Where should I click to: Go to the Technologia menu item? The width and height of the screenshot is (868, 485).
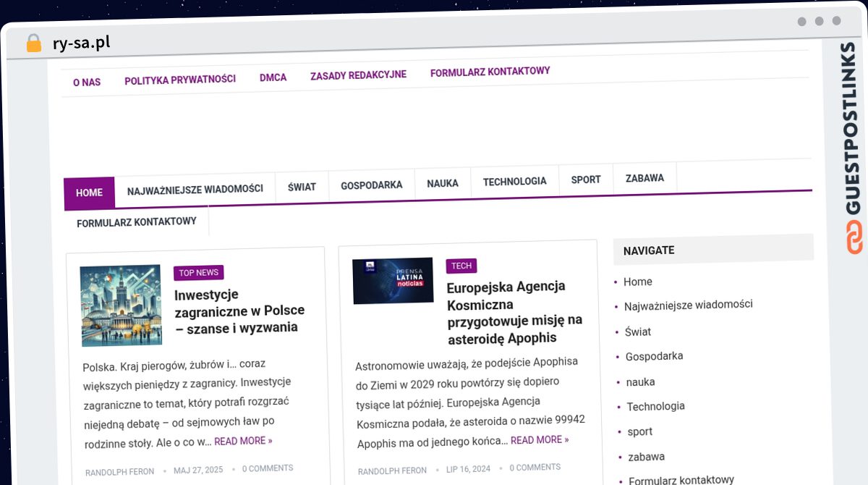pos(514,182)
